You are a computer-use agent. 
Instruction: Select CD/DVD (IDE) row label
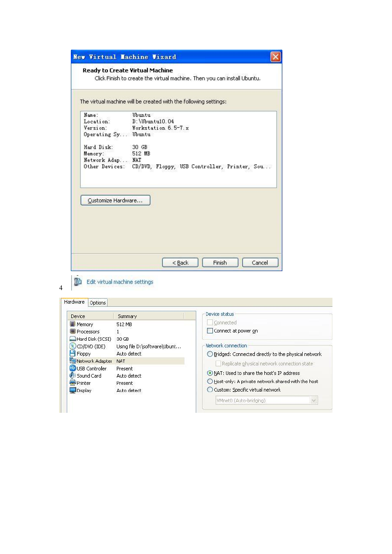click(x=91, y=346)
